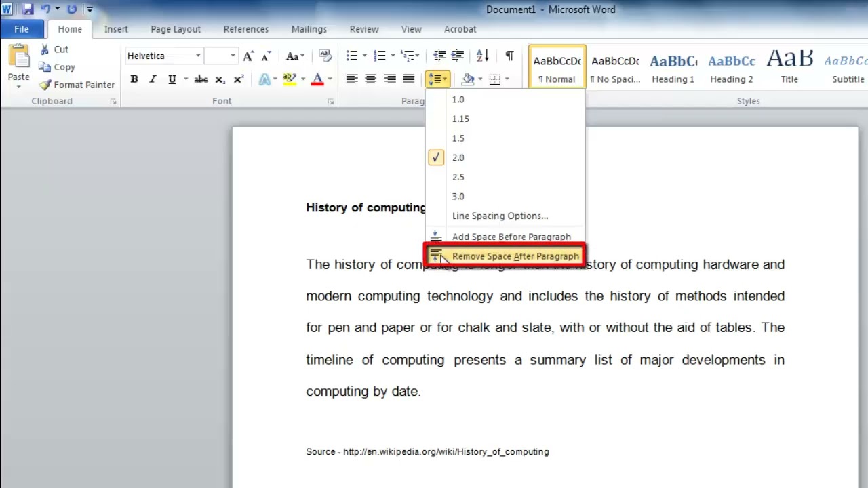Toggle strikethrough formatting
Screen dimensions: 868x488
pyautogui.click(x=201, y=79)
